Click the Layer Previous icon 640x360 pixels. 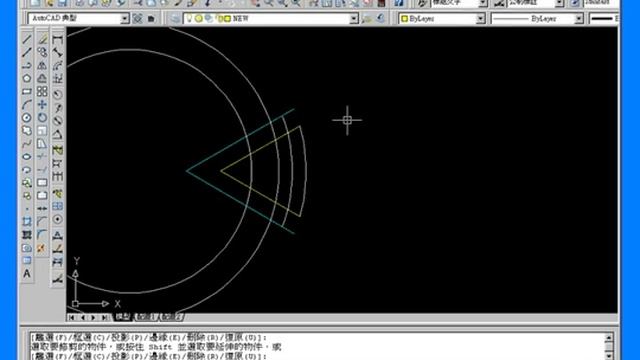coord(380,18)
